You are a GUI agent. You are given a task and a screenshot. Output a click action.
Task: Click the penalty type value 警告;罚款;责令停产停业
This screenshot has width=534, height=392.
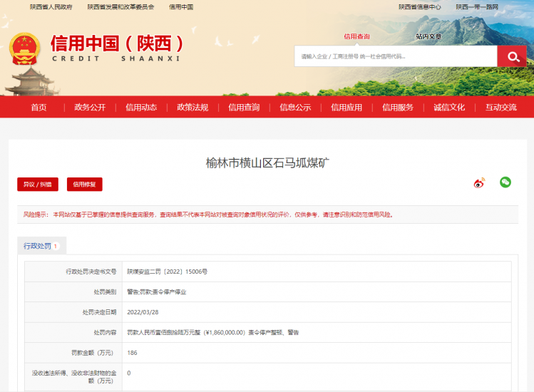coord(157,292)
